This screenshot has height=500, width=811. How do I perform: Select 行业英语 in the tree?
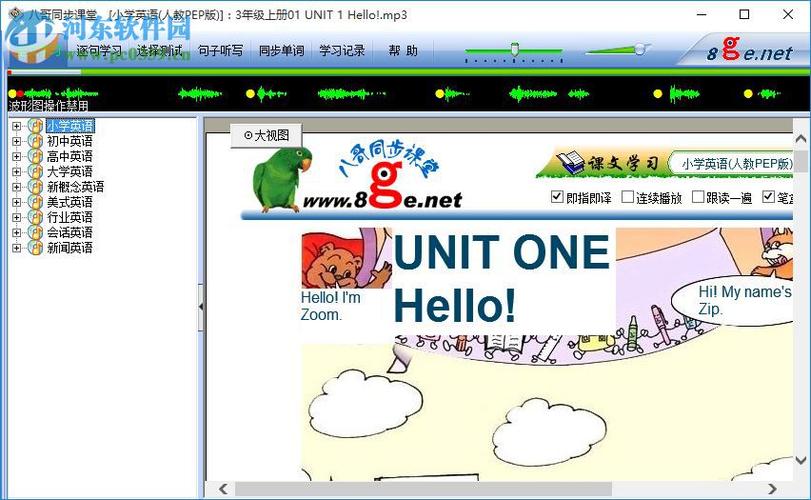pyautogui.click(x=70, y=218)
